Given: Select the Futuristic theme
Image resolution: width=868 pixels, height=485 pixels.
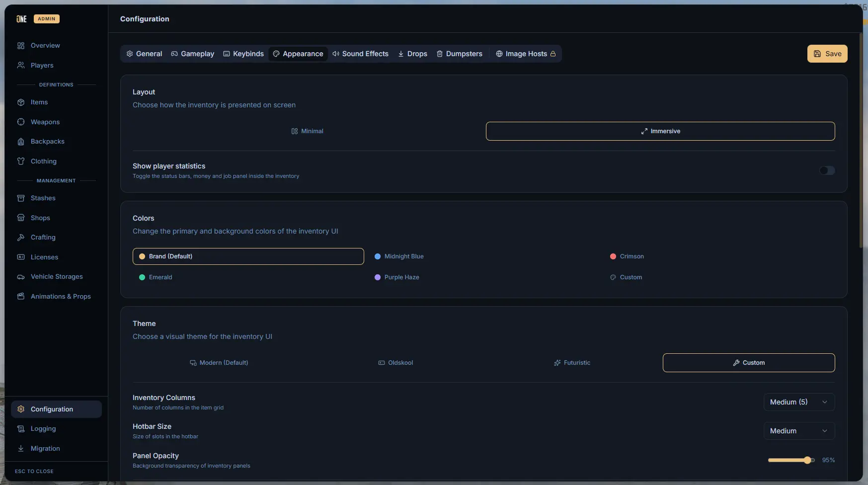Looking at the screenshot, I should coord(572,363).
